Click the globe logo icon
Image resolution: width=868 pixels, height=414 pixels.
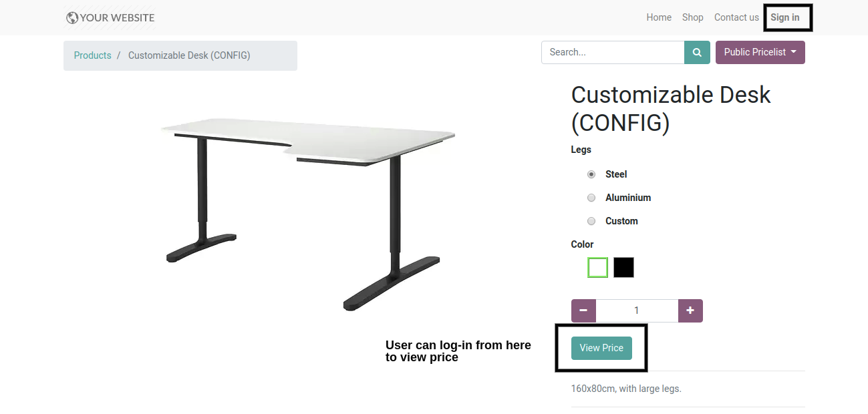coord(72,18)
